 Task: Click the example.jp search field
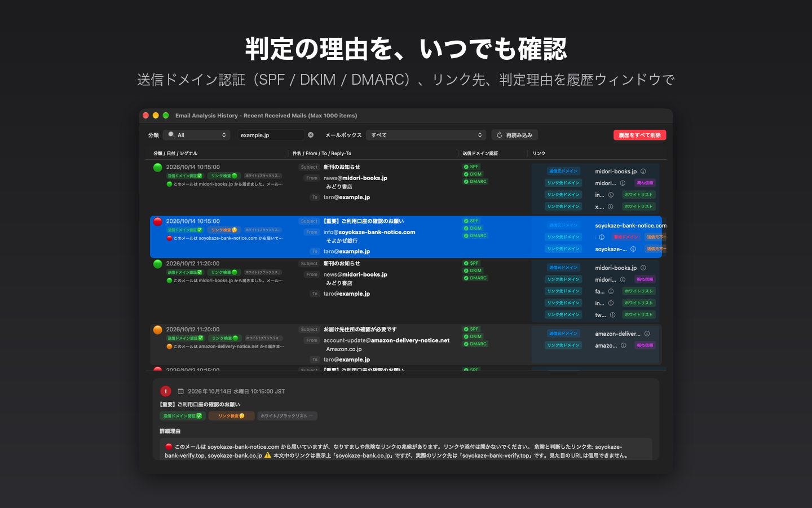[271, 135]
